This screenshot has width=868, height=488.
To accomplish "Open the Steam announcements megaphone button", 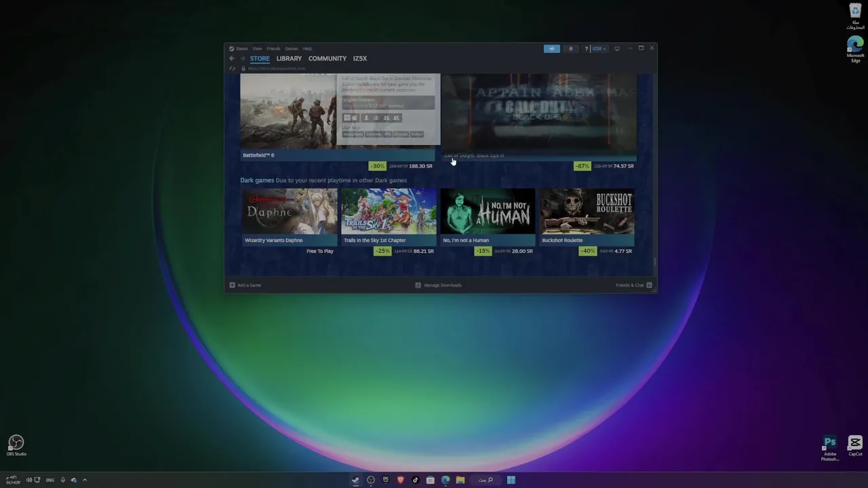I will pyautogui.click(x=552, y=49).
